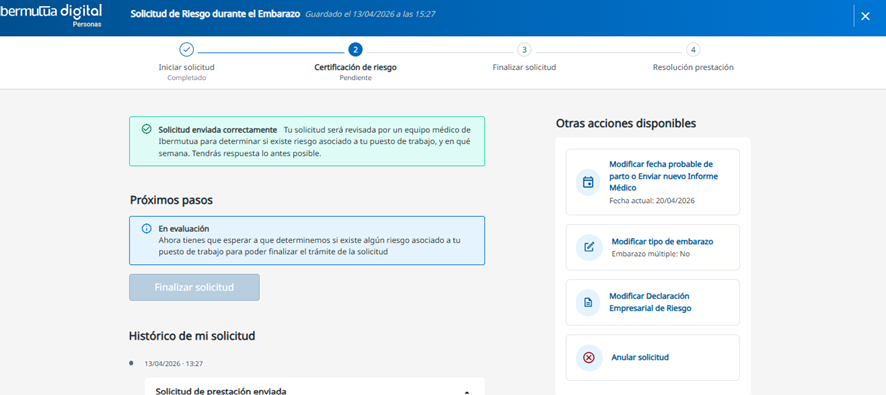
Task: Click the info icon in En evaluación box
Action: 146,229
